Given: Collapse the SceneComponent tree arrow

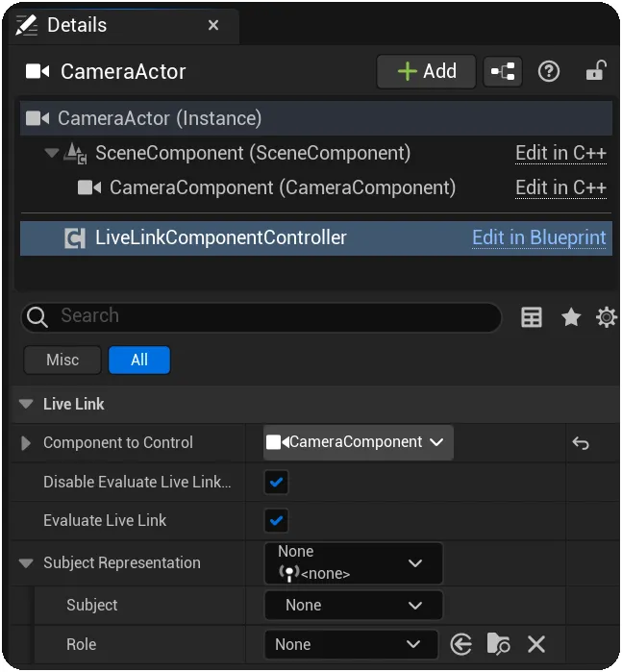Looking at the screenshot, I should (52, 153).
